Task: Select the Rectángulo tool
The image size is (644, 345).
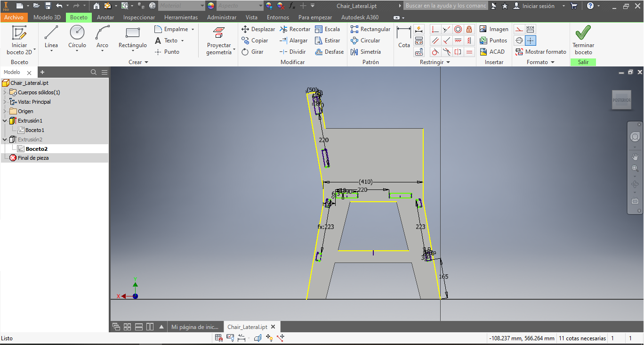Action: coord(133,38)
